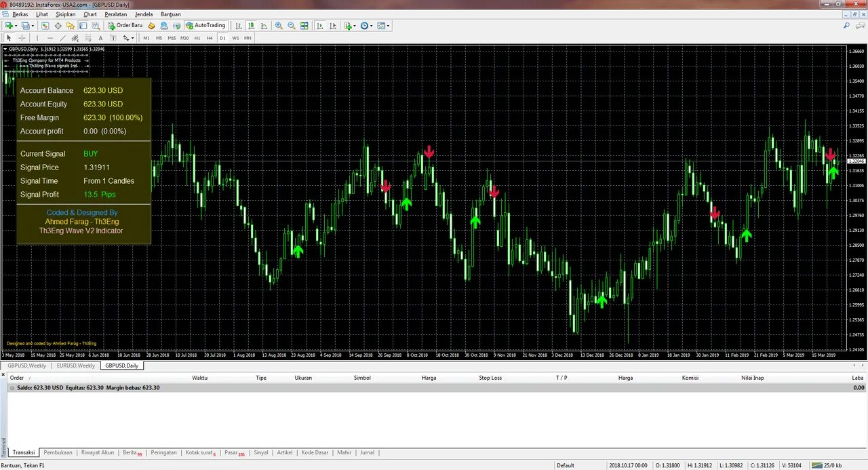Zoom in on the chart
The width and height of the screenshot is (868, 470).
[x=279, y=26]
